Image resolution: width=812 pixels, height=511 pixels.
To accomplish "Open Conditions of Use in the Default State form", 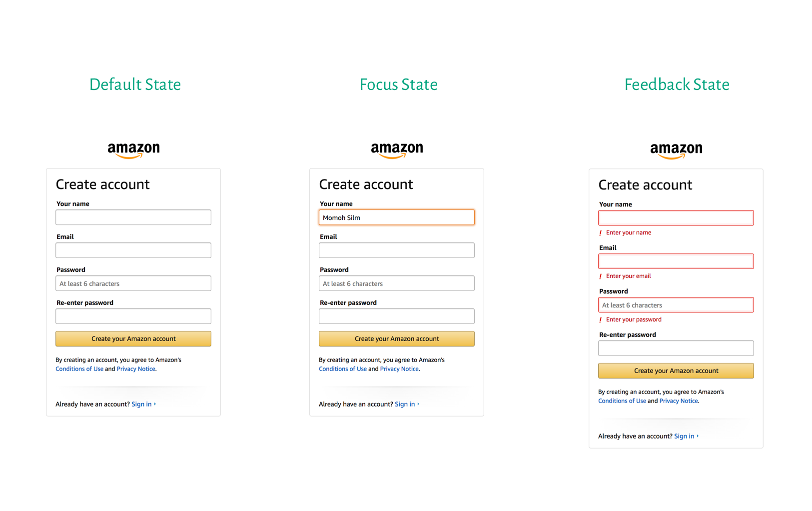I will click(79, 368).
